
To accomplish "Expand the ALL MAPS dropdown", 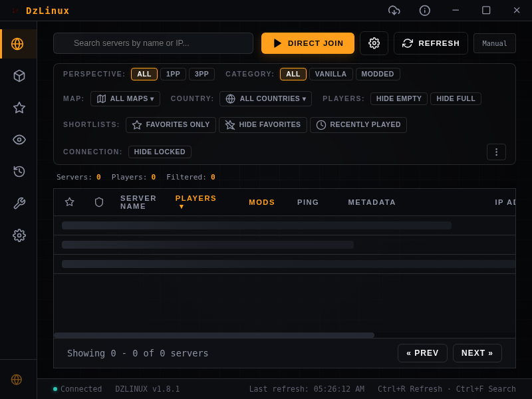I will pos(125,98).
